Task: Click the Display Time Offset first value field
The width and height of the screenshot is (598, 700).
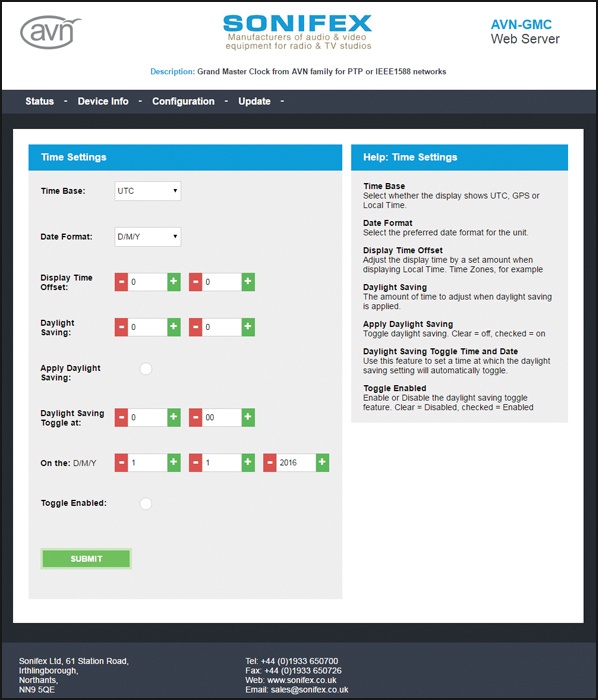Action: [148, 282]
